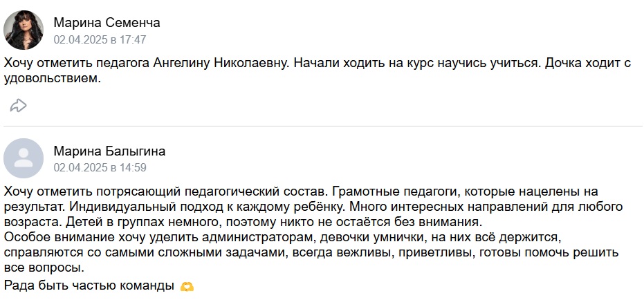Click the share arrow icon under first review
Image resolution: width=644 pixels, height=300 pixels.
point(19,106)
